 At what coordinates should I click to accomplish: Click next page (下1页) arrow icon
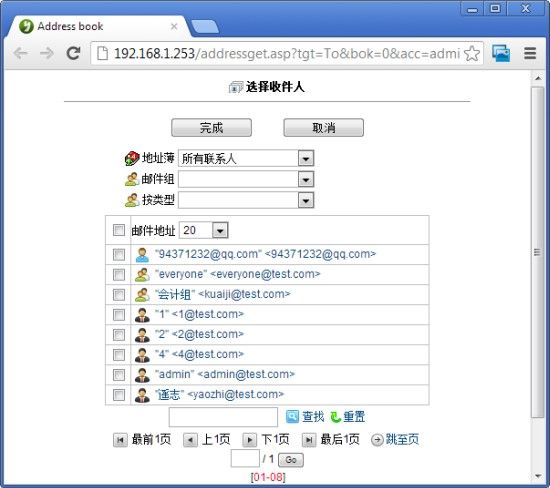[x=249, y=440]
